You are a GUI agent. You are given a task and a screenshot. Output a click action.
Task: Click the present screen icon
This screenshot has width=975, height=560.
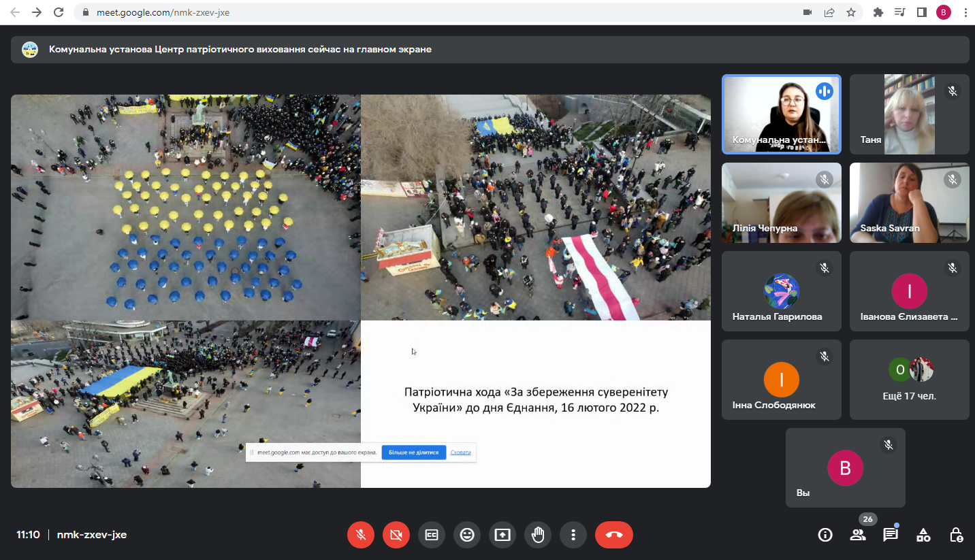click(x=502, y=535)
